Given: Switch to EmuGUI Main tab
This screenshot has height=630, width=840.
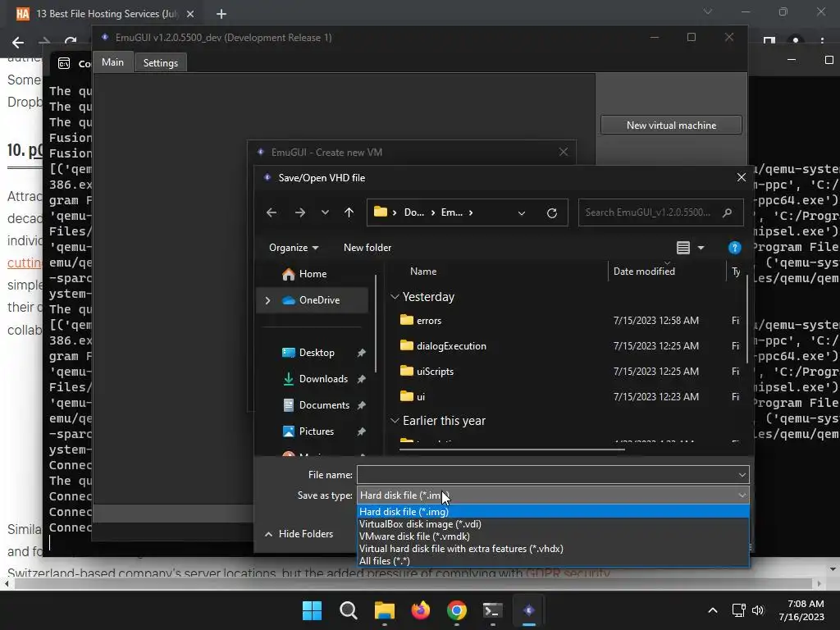Looking at the screenshot, I should click(x=112, y=62).
